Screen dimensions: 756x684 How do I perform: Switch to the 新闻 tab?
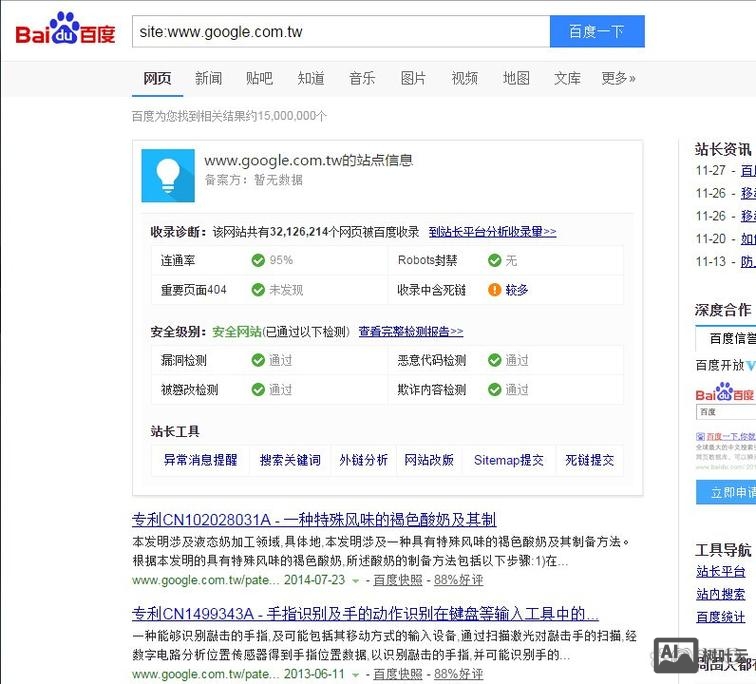[208, 78]
